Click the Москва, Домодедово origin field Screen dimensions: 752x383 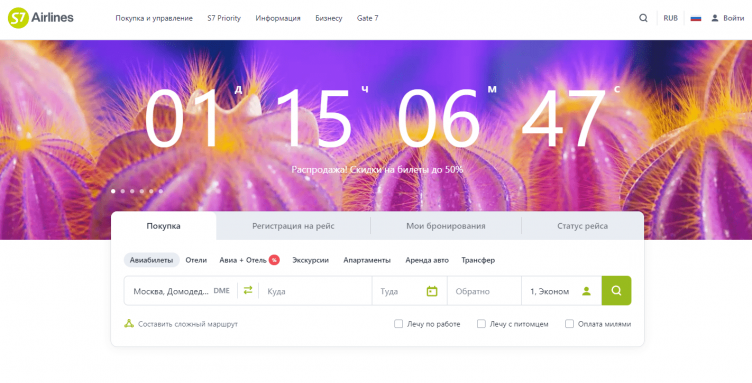(x=181, y=291)
